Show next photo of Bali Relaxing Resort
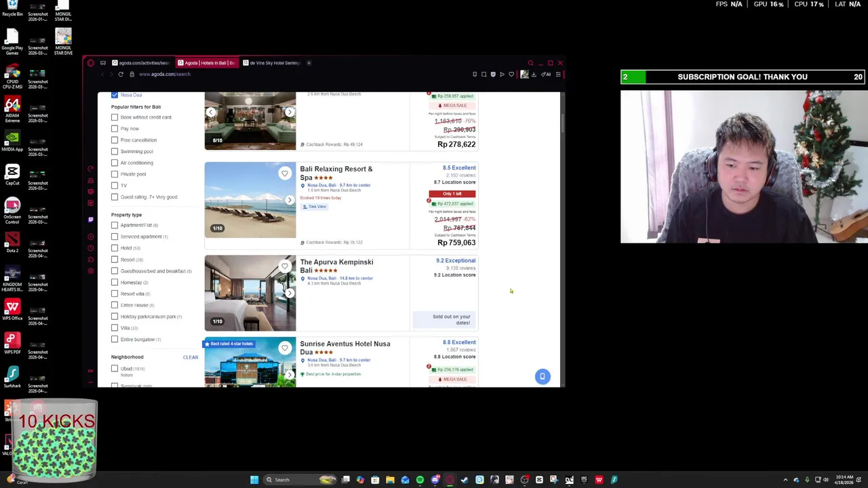This screenshot has width=868, height=488. click(290, 200)
